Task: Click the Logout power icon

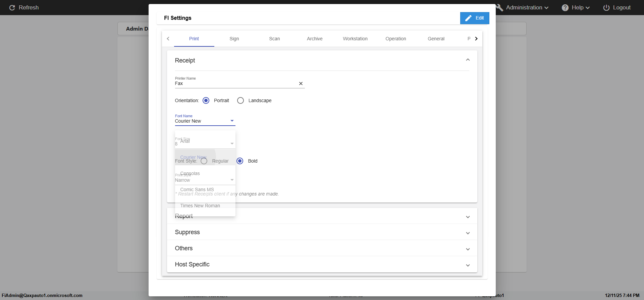Action: point(606,8)
